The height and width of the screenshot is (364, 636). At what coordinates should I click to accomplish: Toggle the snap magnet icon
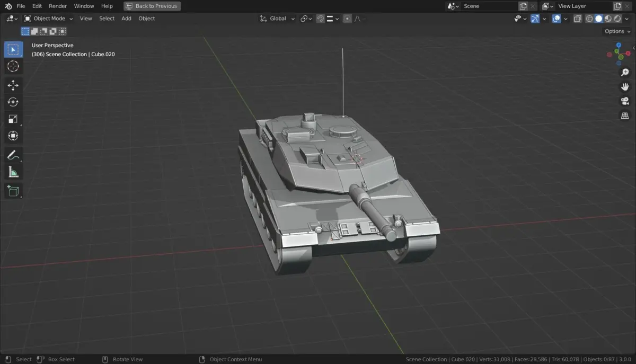tap(320, 19)
